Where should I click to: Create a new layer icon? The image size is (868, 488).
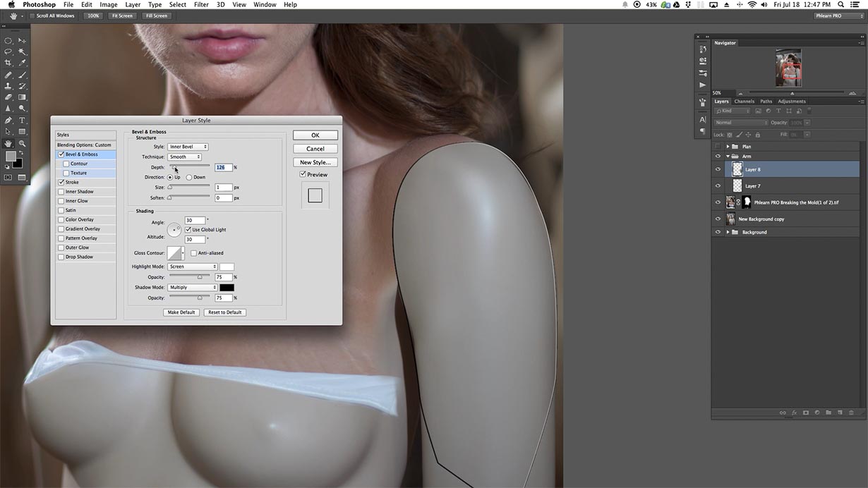pos(840,413)
